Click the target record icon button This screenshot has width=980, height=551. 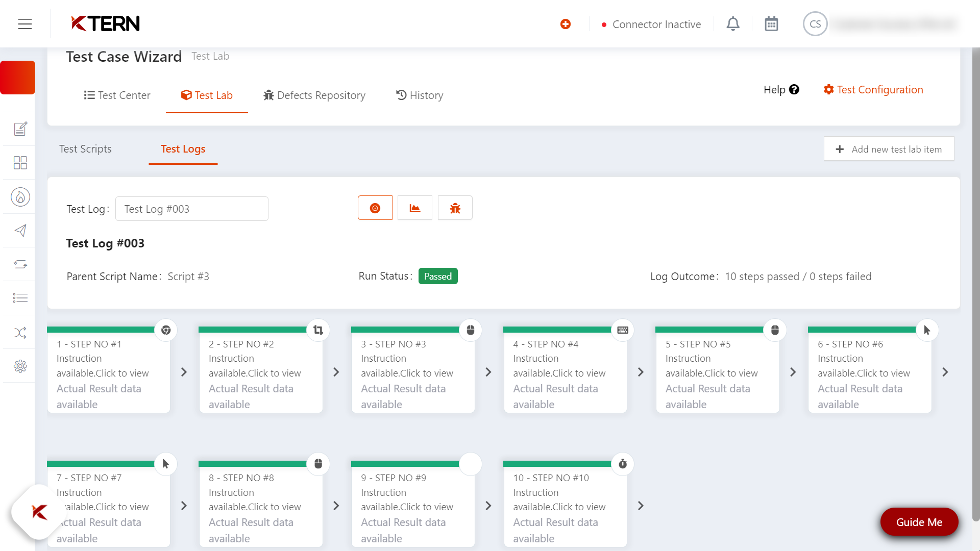click(x=375, y=208)
